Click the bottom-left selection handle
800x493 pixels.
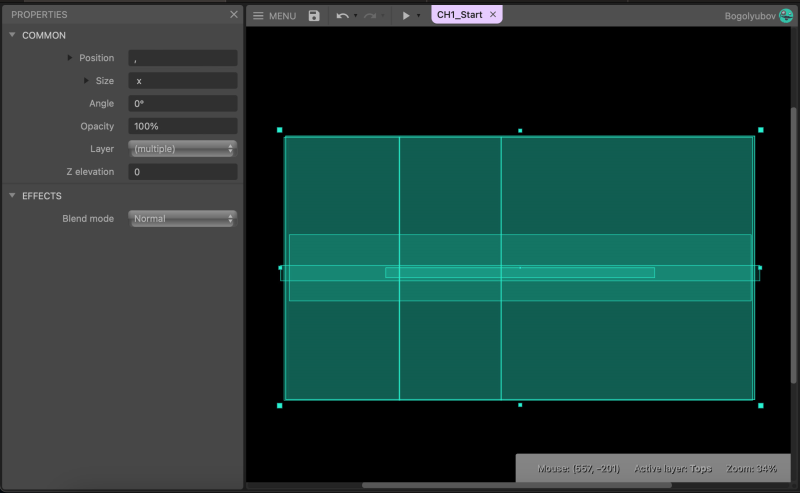pos(280,406)
